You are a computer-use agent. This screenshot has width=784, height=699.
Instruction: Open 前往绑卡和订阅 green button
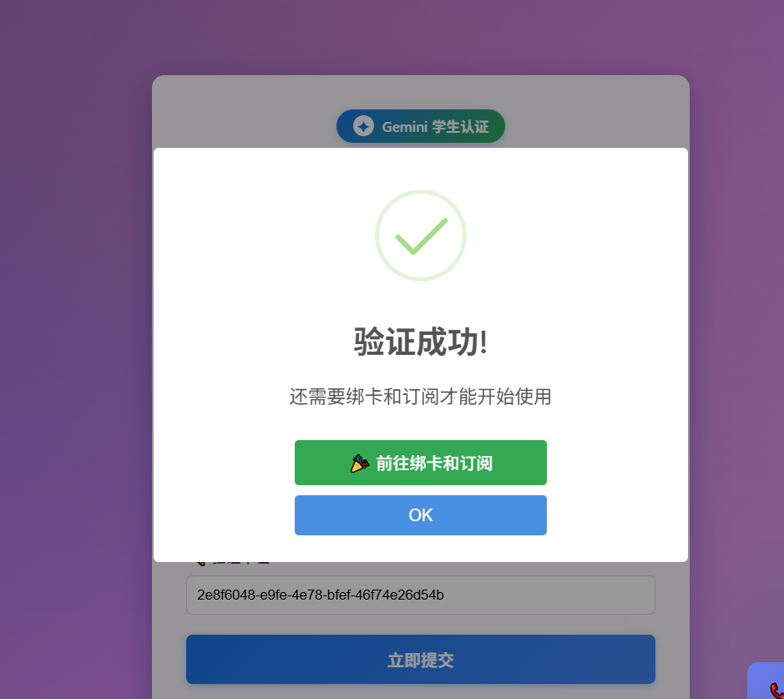point(421,463)
